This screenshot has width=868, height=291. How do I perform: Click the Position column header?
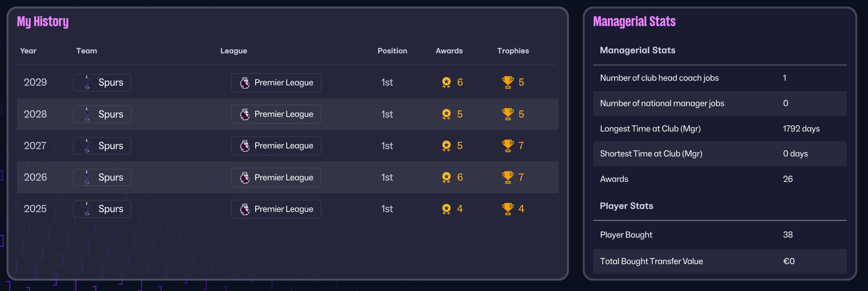(392, 51)
